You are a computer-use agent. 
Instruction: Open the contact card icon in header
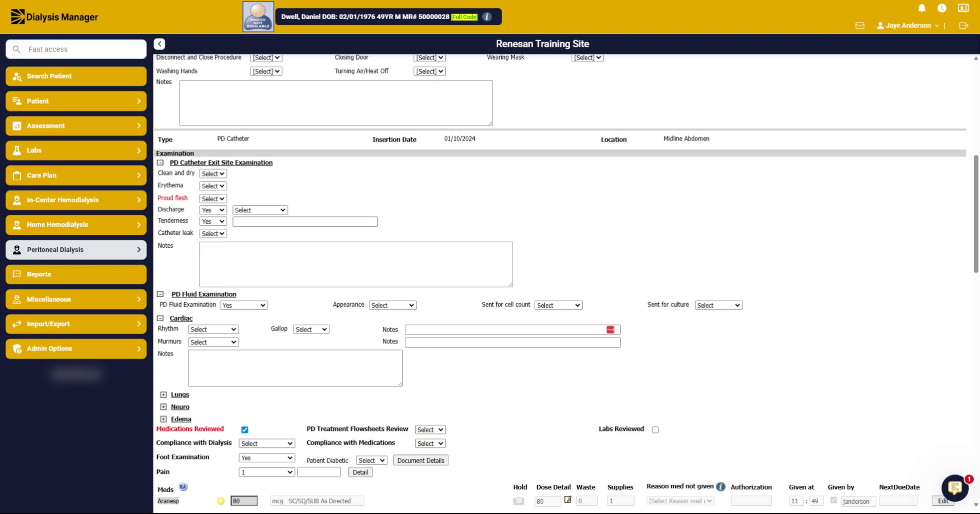pyautogui.click(x=963, y=8)
